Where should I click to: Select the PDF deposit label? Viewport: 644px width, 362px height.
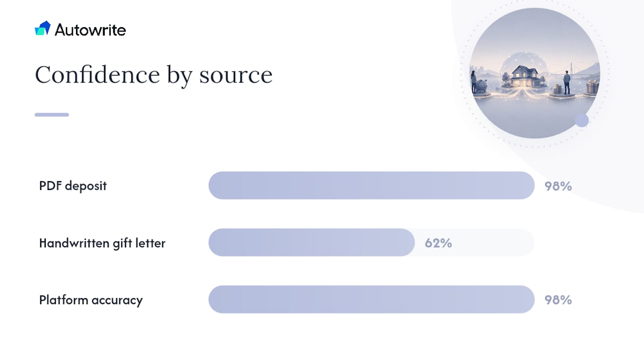pyautogui.click(x=73, y=186)
